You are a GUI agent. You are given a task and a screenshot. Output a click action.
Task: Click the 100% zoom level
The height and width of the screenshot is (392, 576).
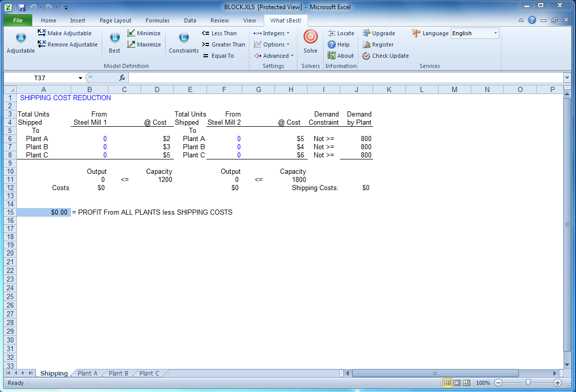click(482, 383)
